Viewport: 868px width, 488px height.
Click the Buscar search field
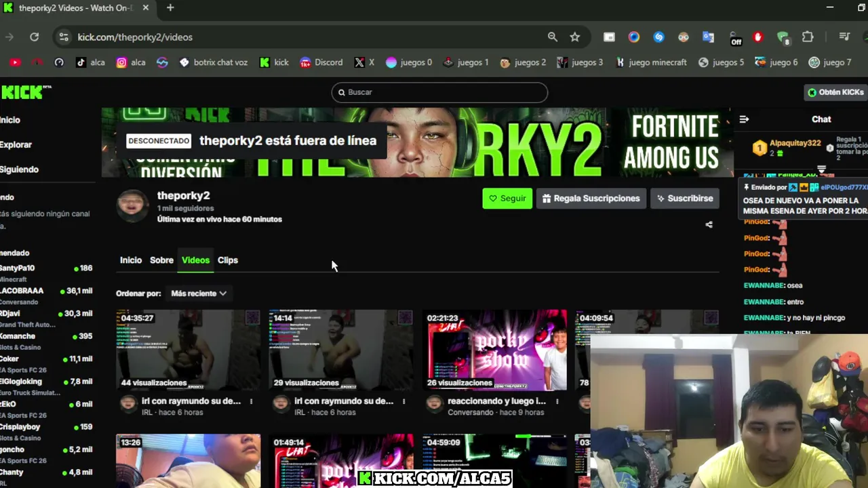click(439, 92)
